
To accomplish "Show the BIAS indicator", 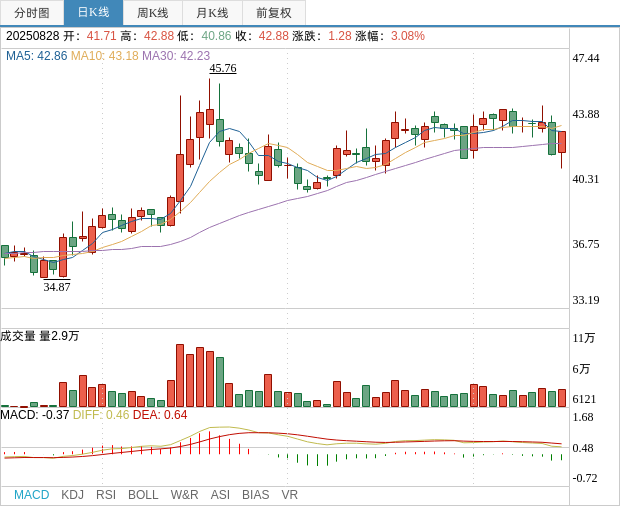I will [x=255, y=495].
